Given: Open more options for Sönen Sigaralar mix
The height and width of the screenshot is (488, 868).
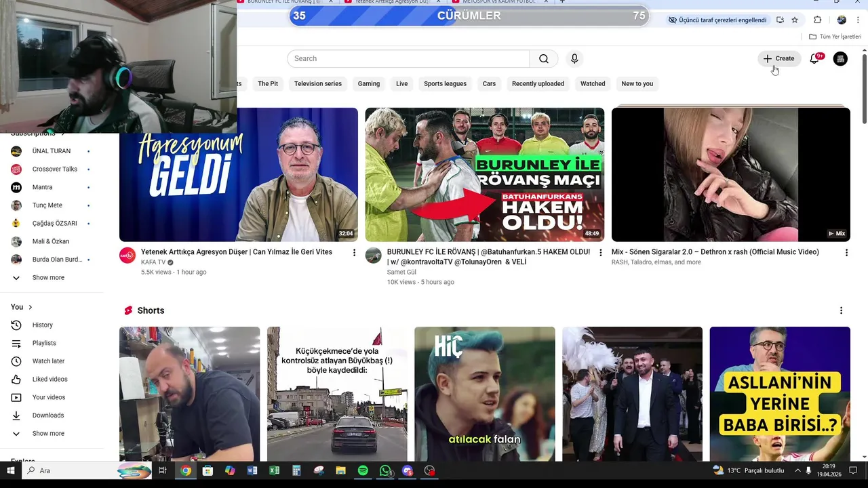Looking at the screenshot, I should pos(846,253).
